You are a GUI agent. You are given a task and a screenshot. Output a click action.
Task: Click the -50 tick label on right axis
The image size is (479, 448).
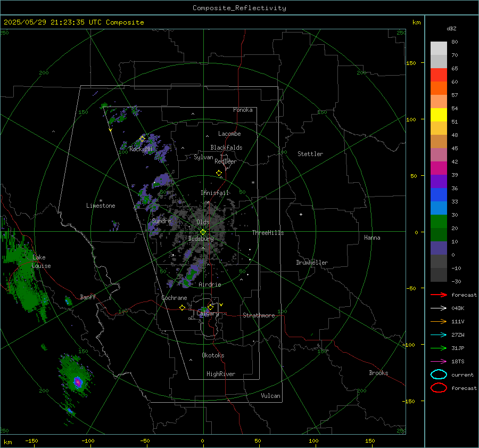(412, 288)
